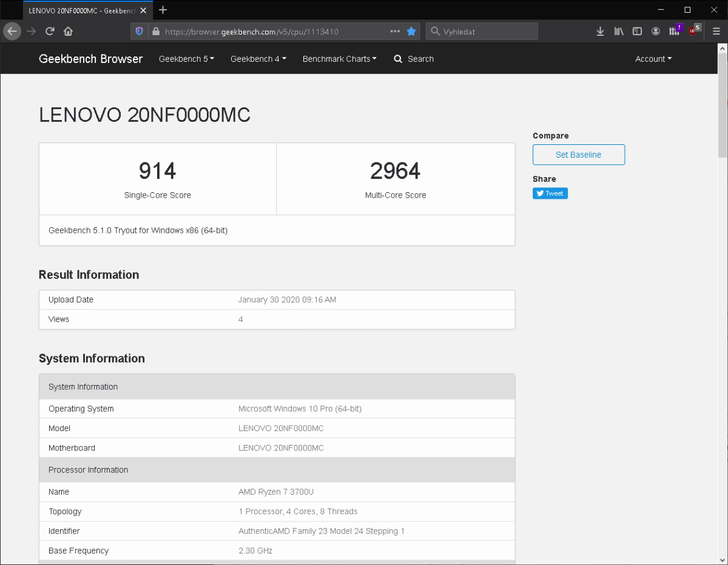The width and height of the screenshot is (728, 565).
Task: Open the Firefox hamburger menu
Action: 716,32
